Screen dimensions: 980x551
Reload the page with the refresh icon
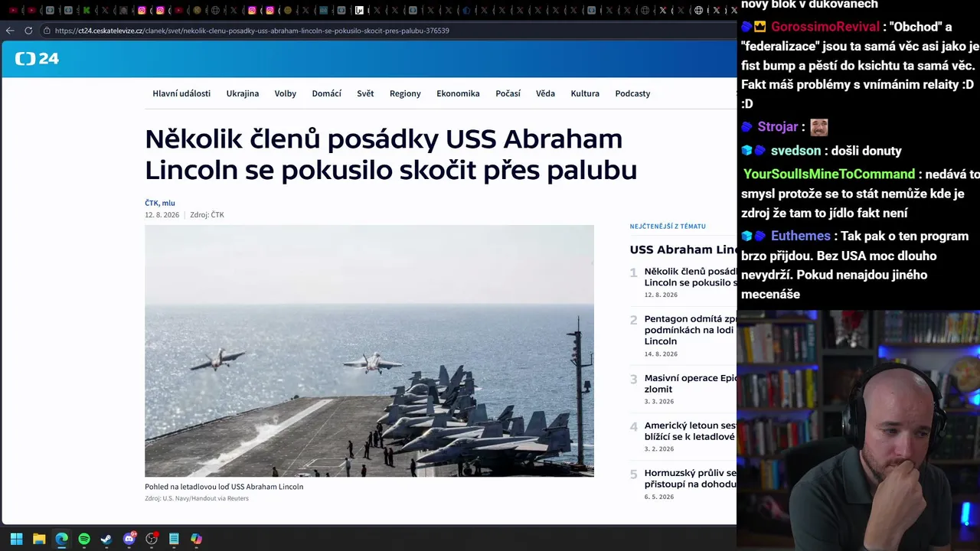click(28, 31)
